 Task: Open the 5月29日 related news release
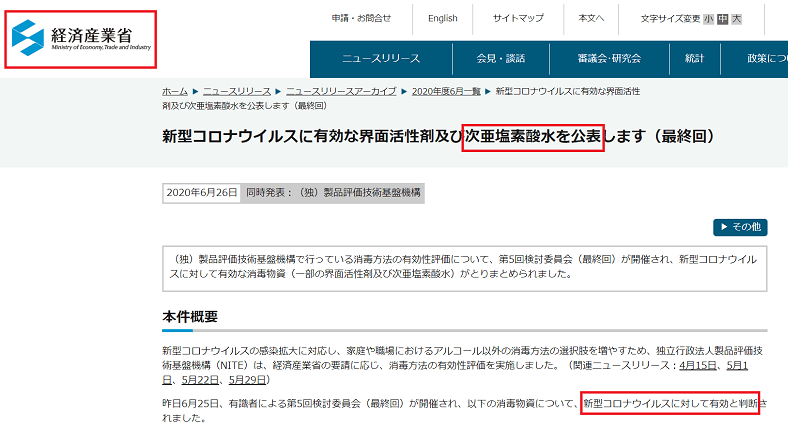click(247, 380)
